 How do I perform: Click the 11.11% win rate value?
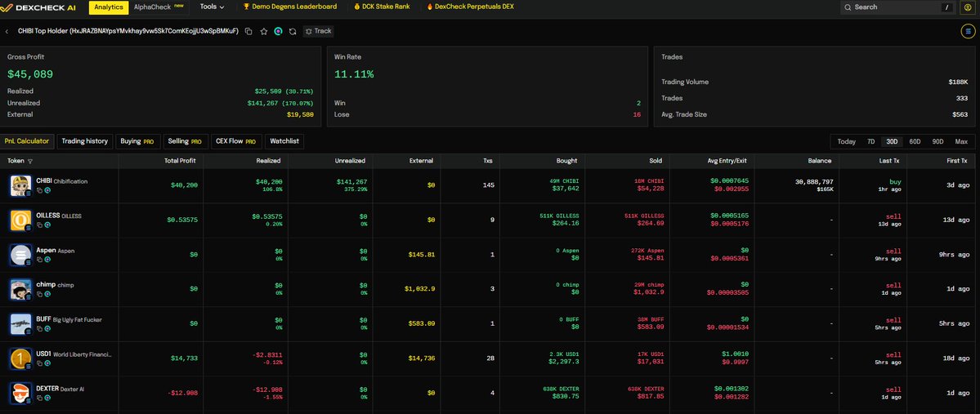(354, 74)
